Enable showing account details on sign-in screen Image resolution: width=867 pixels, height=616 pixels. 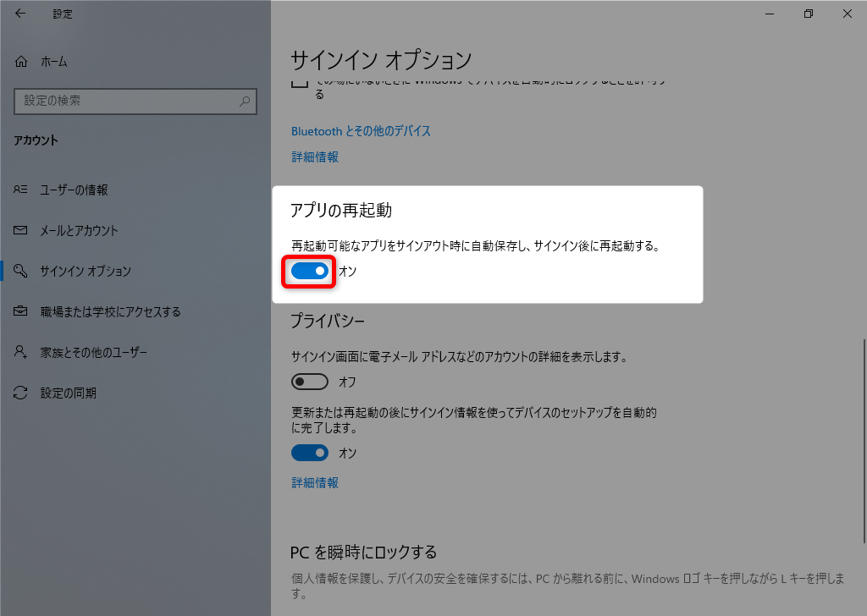click(310, 382)
